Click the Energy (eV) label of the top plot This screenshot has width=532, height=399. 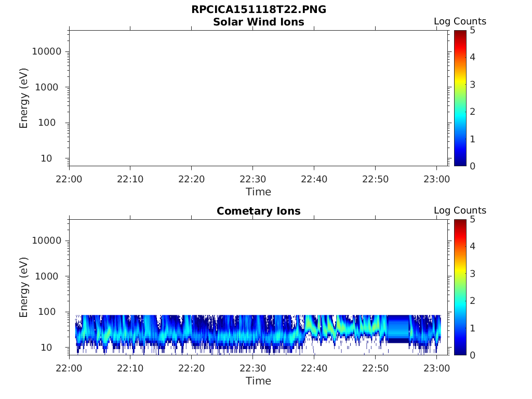(23, 98)
